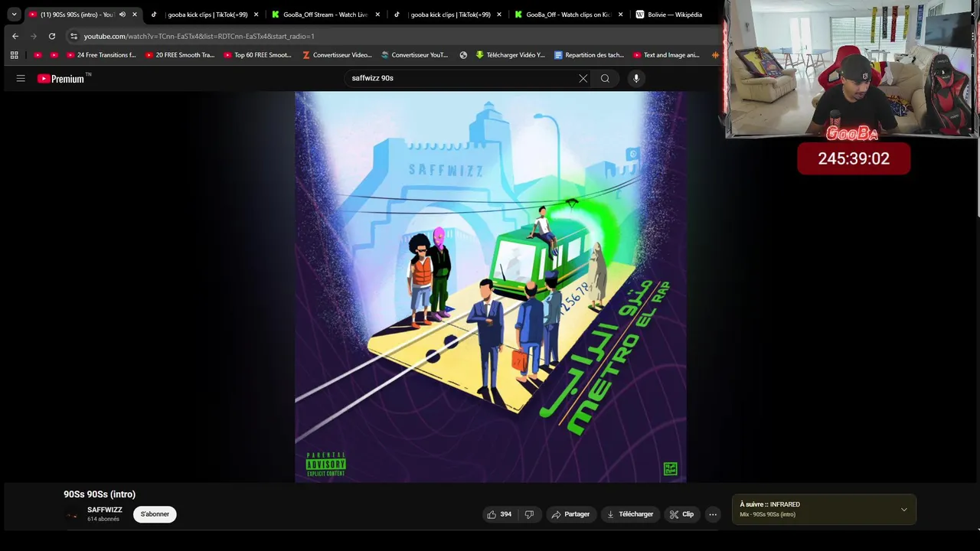This screenshot has width=980, height=551.
Task: Open Convertisseur YouT... bookmark
Action: 415,55
